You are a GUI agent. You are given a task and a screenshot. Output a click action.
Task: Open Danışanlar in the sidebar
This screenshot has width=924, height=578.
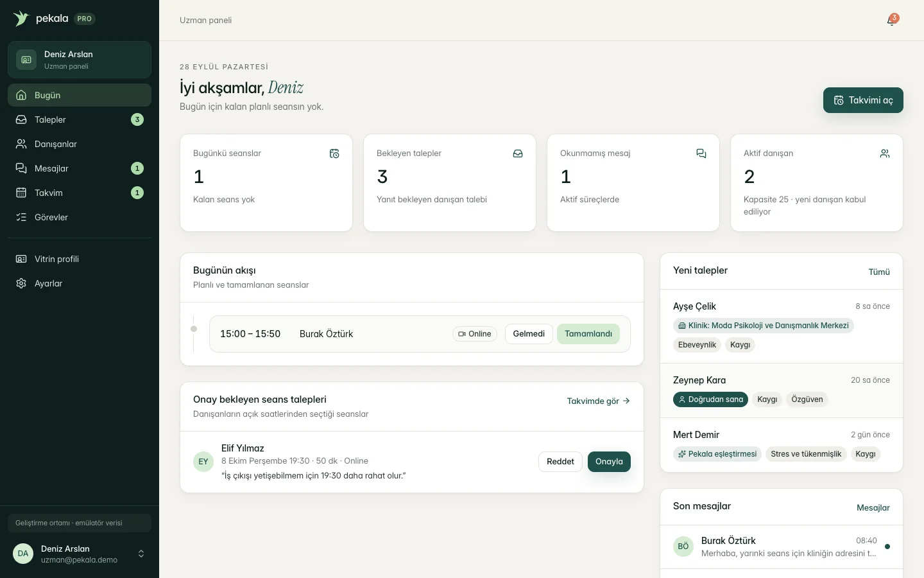tap(80, 144)
